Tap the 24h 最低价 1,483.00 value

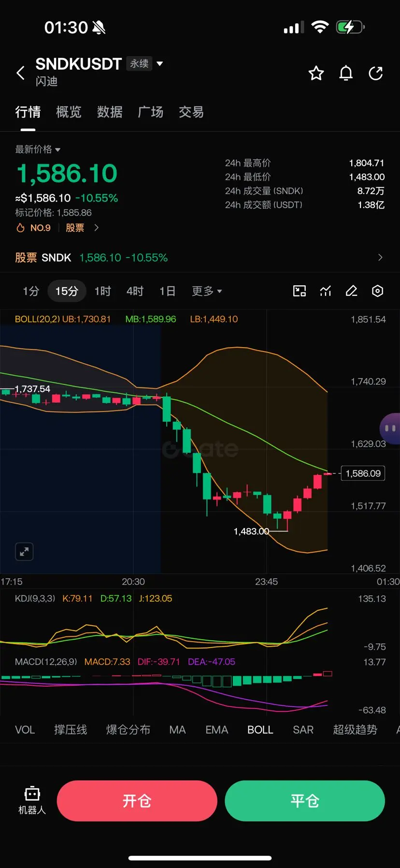click(x=367, y=177)
